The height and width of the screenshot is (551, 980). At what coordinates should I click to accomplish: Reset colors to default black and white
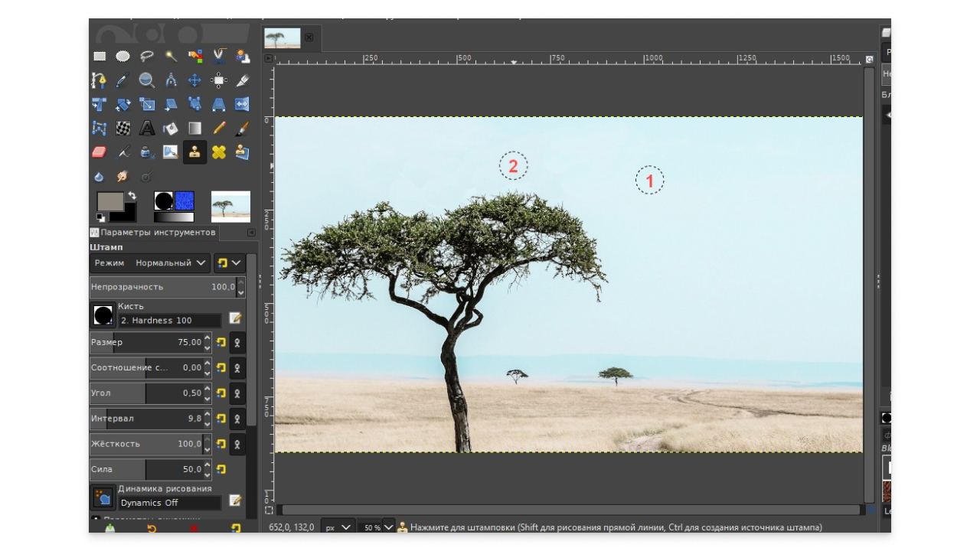tap(100, 217)
